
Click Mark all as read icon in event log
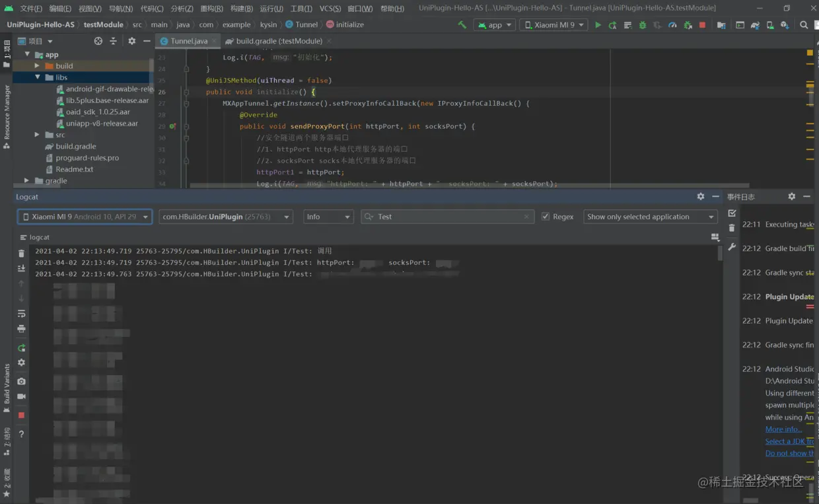pos(732,213)
